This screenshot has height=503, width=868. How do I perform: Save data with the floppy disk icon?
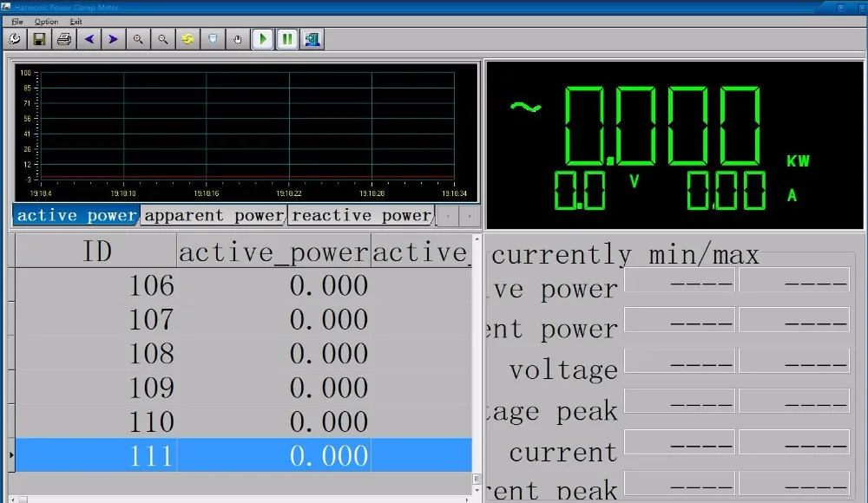[39, 39]
